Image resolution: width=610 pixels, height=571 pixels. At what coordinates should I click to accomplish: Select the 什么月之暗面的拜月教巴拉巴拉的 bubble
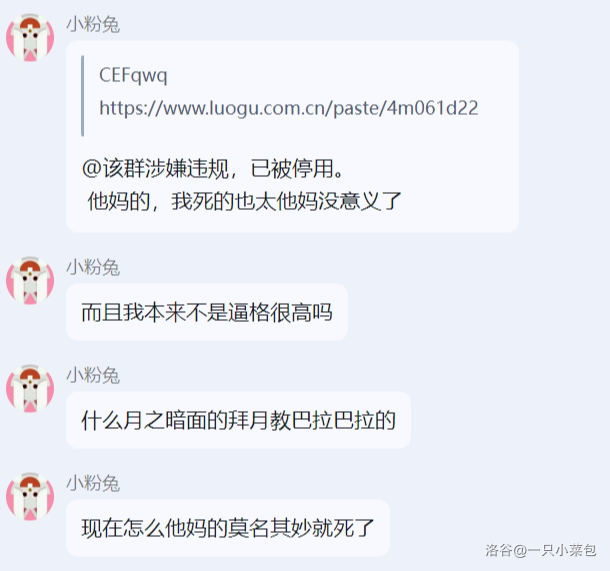(238, 420)
